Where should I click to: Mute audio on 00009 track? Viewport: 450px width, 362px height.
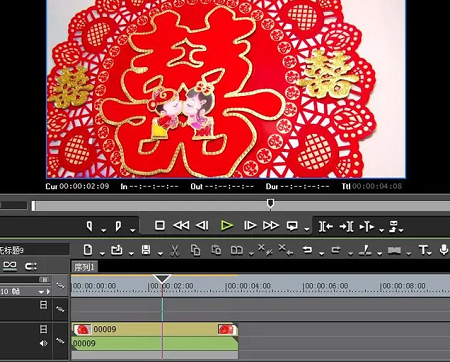tap(43, 343)
